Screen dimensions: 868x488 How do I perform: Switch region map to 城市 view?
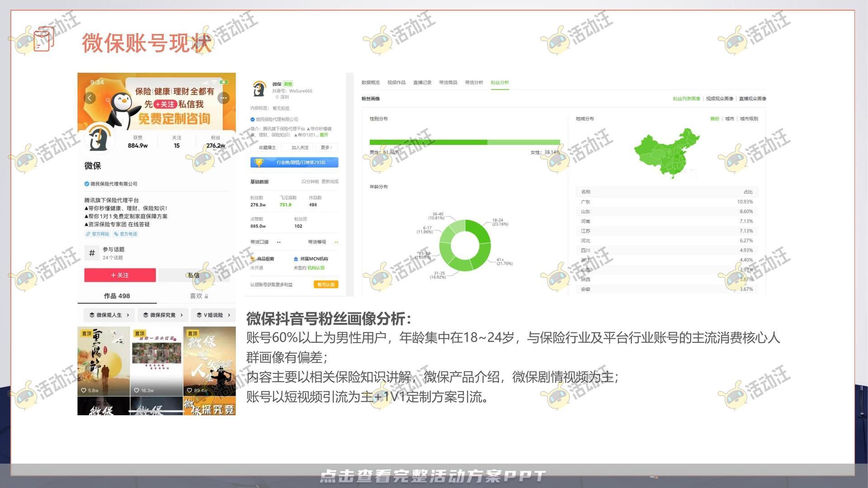click(730, 119)
